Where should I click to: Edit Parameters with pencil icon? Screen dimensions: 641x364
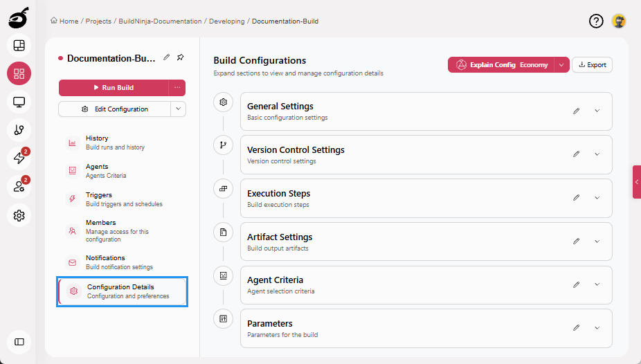coord(577,327)
